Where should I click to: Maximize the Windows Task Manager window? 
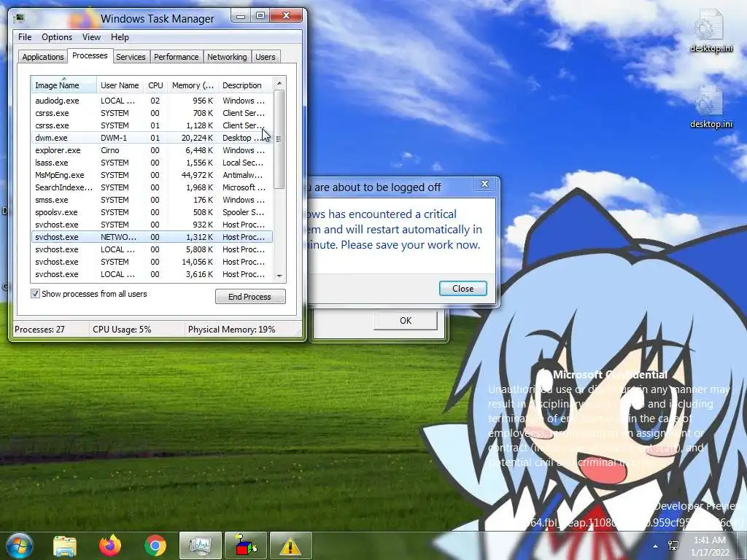pos(260,16)
